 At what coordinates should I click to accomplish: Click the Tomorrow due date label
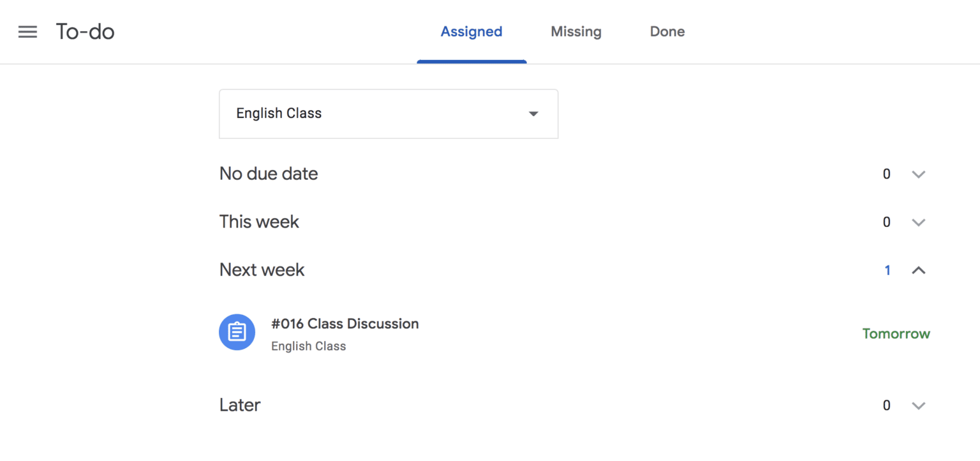896,333
